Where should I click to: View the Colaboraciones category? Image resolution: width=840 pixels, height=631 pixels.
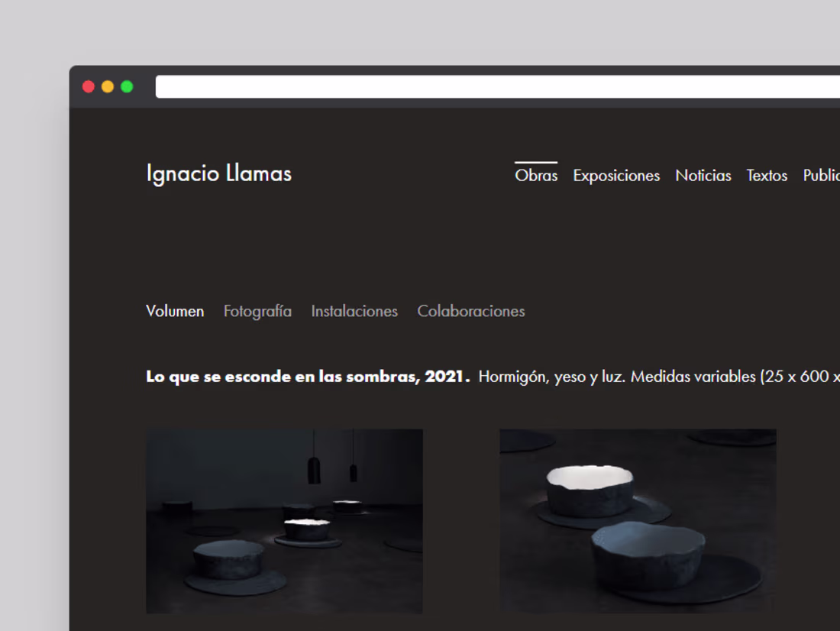tap(471, 311)
